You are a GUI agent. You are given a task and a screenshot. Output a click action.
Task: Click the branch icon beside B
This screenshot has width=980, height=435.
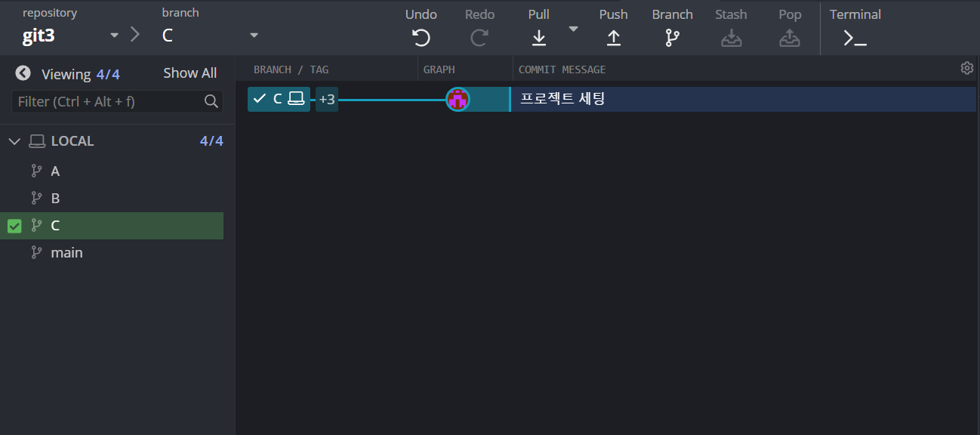coord(36,199)
